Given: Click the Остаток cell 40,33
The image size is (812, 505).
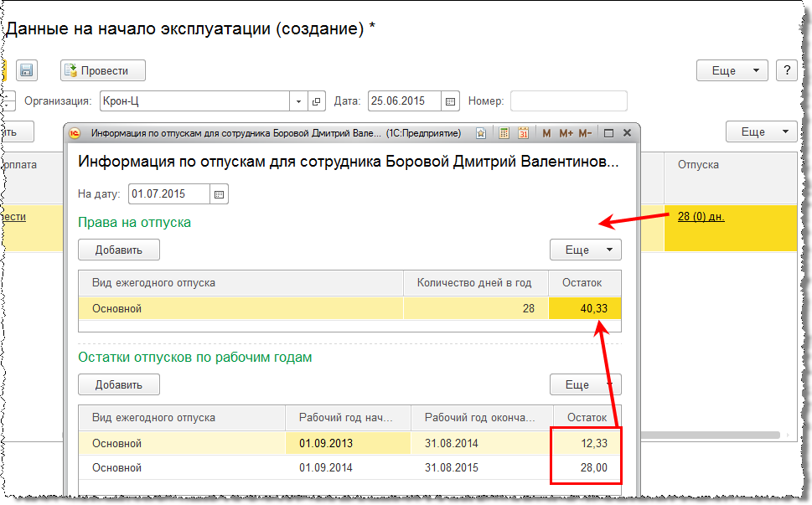Looking at the screenshot, I should click(x=585, y=308).
